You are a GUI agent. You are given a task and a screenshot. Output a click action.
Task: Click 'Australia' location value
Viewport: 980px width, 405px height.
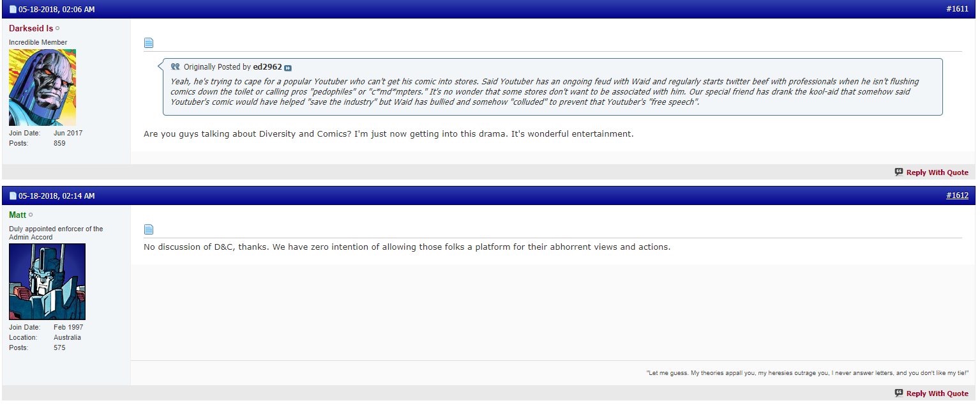coord(67,337)
